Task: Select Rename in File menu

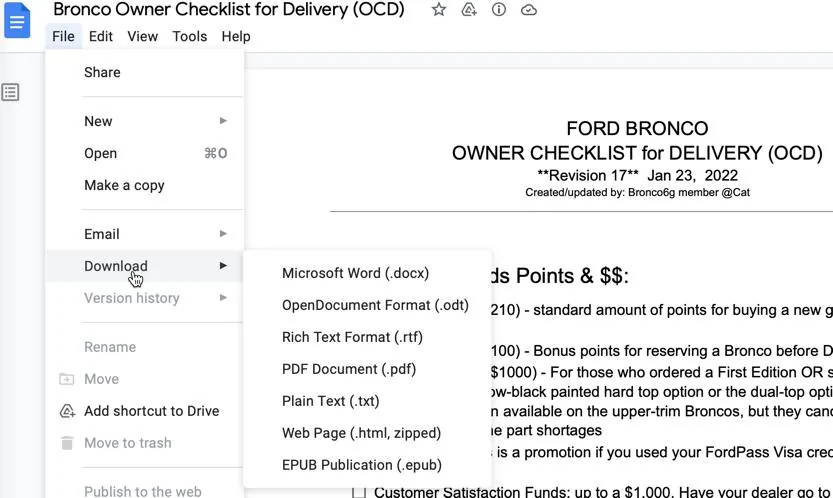Action: pyautogui.click(x=144, y=347)
